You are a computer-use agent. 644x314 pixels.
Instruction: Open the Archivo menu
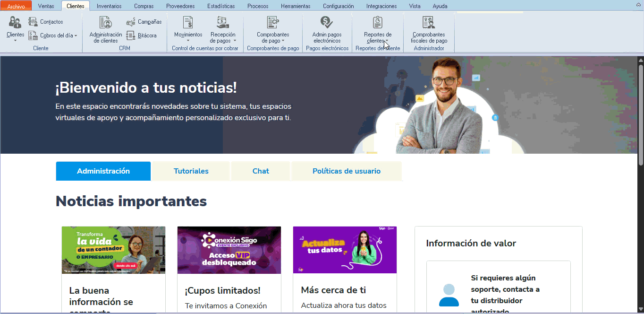[16, 6]
